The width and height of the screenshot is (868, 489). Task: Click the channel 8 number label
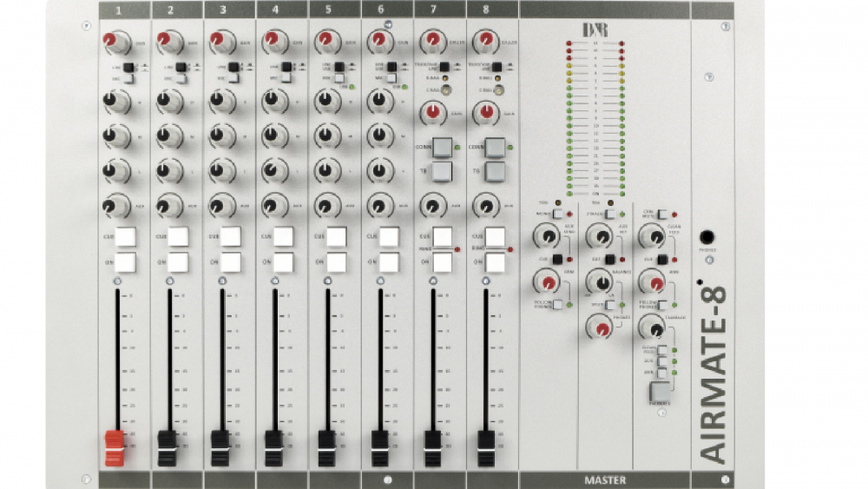[x=486, y=10]
